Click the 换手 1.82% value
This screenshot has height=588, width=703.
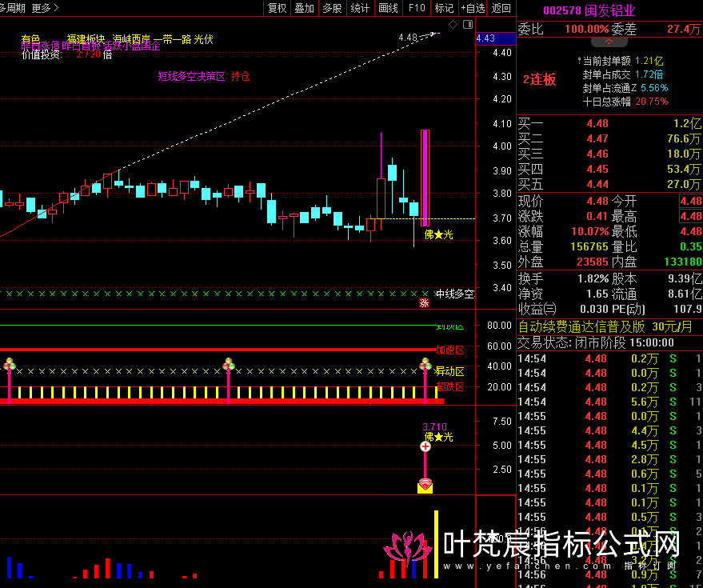[593, 279]
